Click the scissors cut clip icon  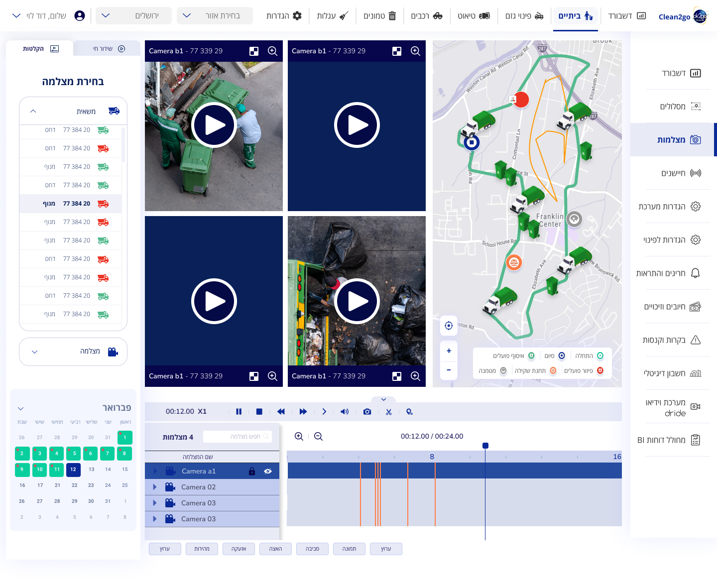point(389,412)
